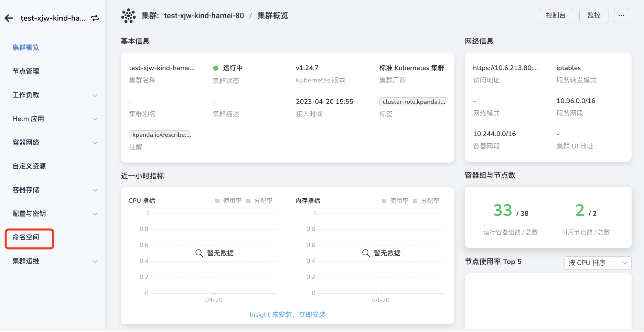Toggle CPU chart 分配率 legend

(x=259, y=201)
